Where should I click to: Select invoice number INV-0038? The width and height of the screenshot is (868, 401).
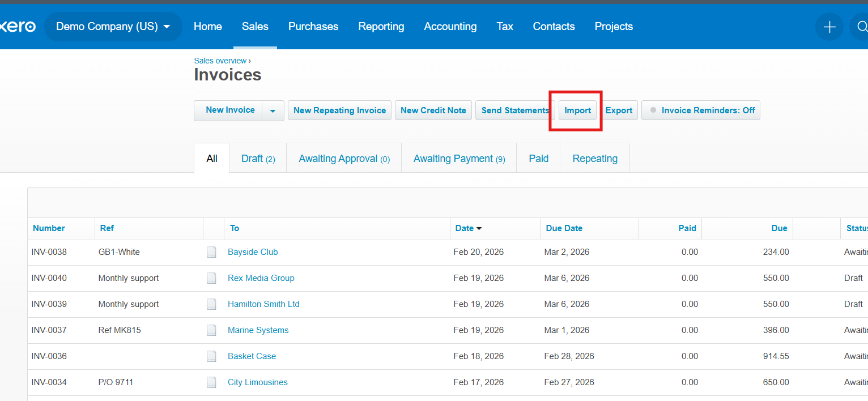[49, 252]
